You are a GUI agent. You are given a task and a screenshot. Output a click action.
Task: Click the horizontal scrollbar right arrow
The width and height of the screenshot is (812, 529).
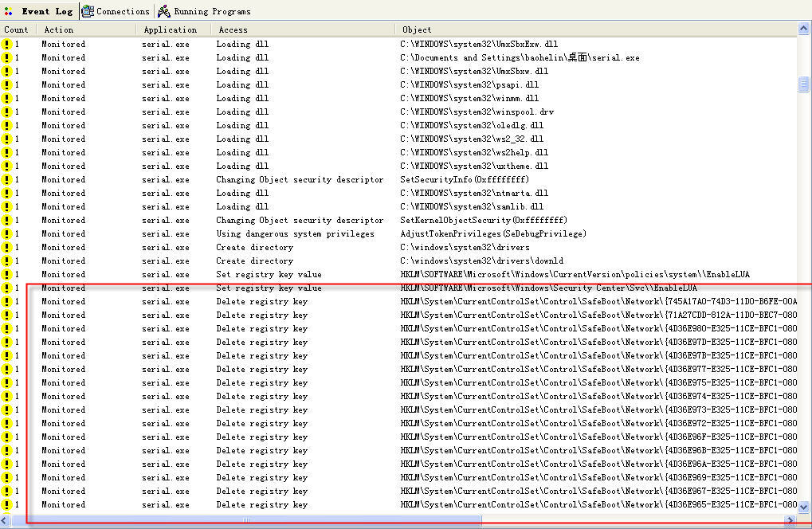(x=790, y=520)
